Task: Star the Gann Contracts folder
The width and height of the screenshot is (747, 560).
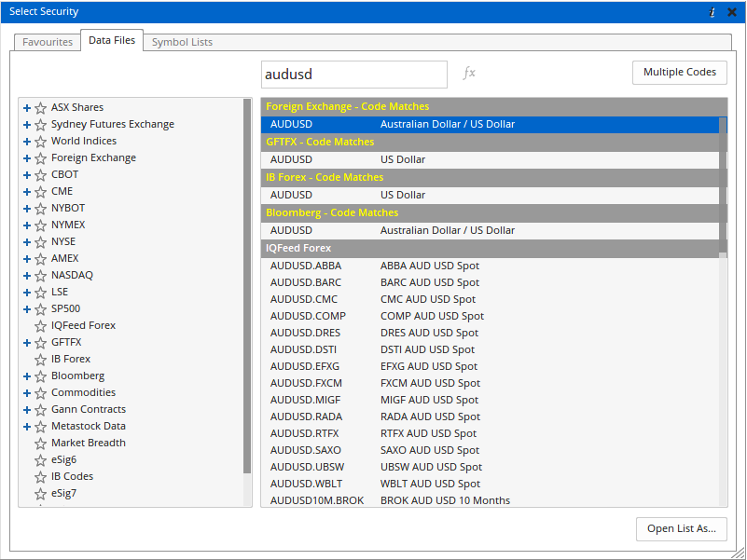Action: click(x=40, y=410)
